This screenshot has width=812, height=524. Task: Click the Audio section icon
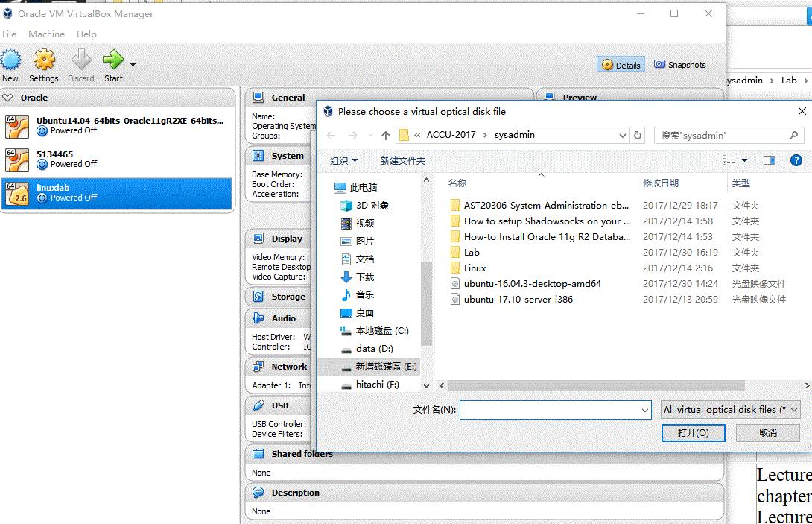(x=258, y=318)
